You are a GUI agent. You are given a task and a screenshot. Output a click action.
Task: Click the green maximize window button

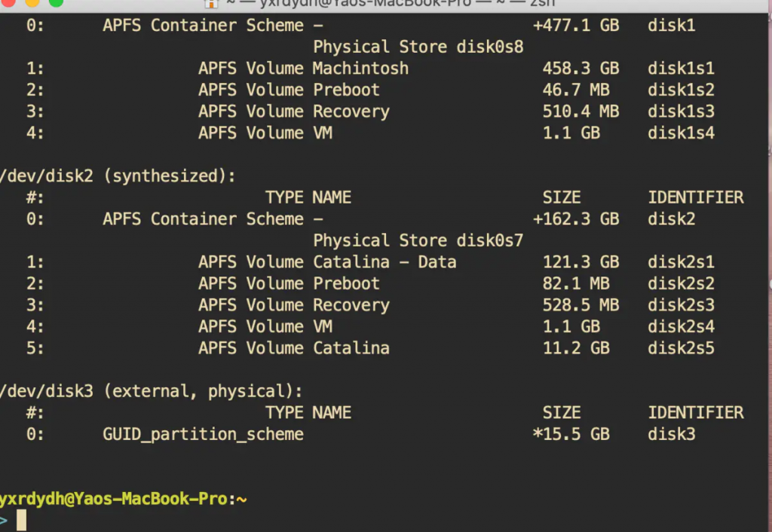(x=56, y=2)
